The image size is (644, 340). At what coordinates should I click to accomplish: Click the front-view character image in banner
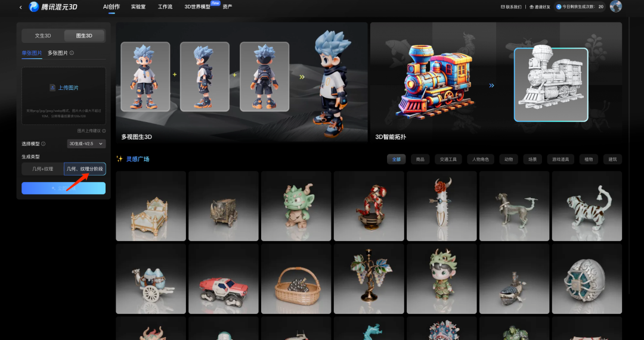[x=145, y=77]
